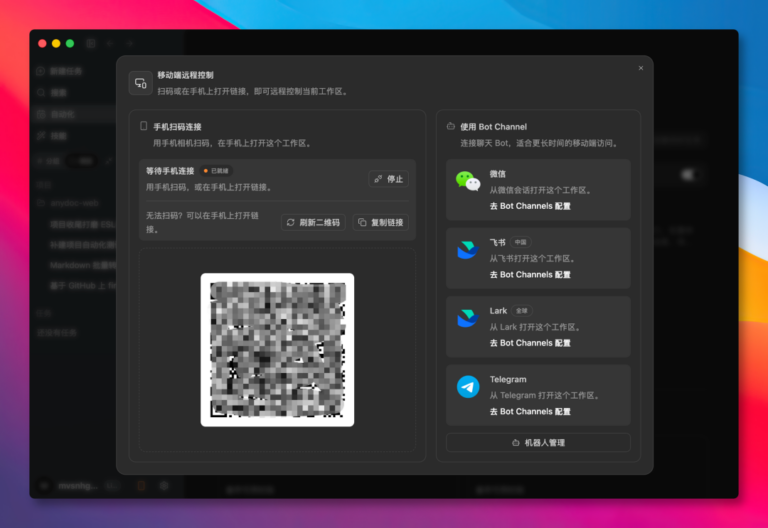Click the 微信 card title
The width and height of the screenshot is (768, 528).
[x=498, y=174]
